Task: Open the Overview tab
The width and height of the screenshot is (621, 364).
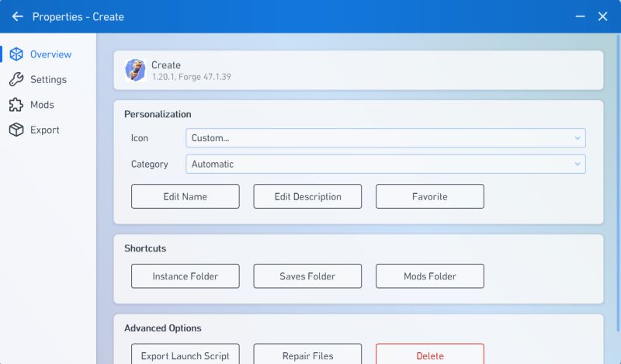Action: [x=48, y=54]
